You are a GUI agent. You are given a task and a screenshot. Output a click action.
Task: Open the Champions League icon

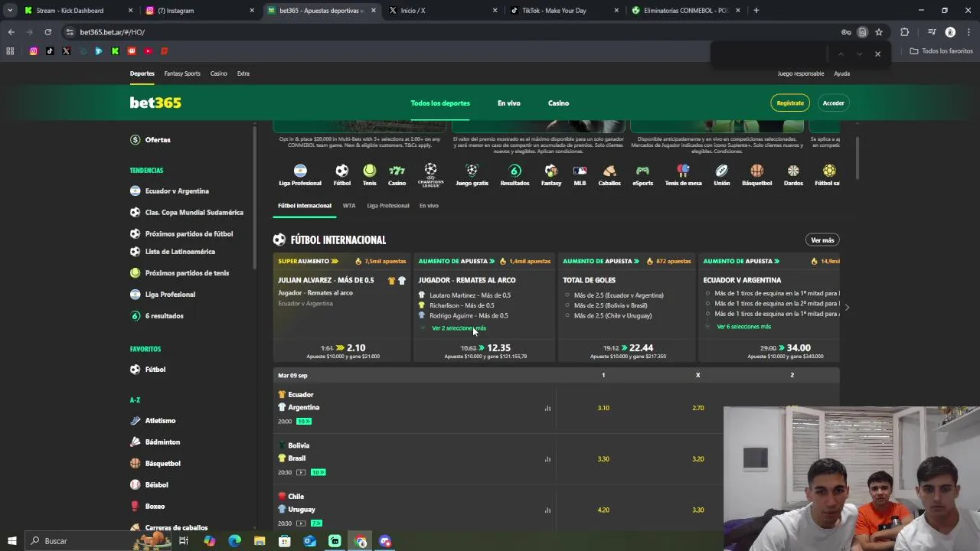click(430, 174)
